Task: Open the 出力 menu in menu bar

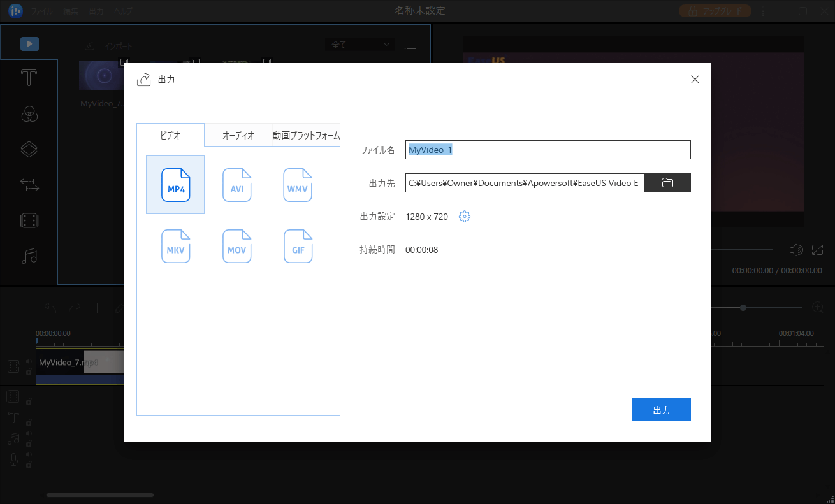Action: (96, 11)
